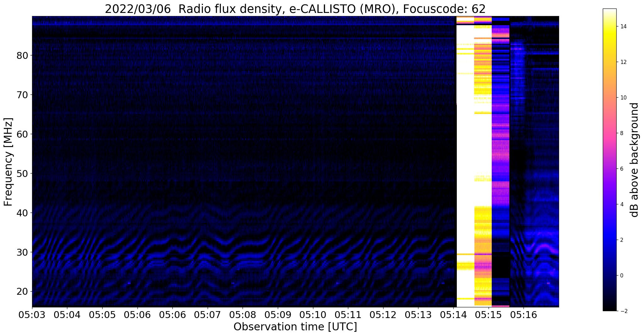This screenshot has width=644, height=336.
Task: Click the 50 MHz frequency axis tick label
Action: (22, 174)
